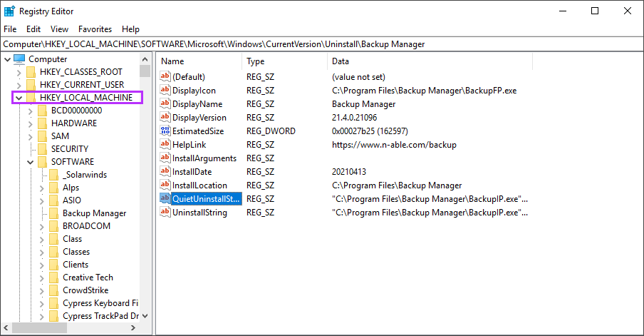Select the InstallLocation value entry
The image size is (644, 336).
coord(201,185)
